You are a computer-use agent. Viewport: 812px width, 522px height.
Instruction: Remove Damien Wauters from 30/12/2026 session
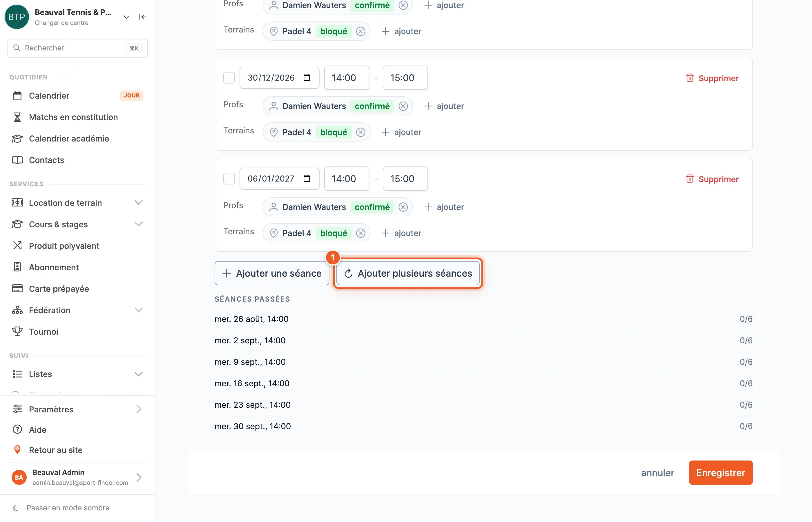(x=403, y=106)
